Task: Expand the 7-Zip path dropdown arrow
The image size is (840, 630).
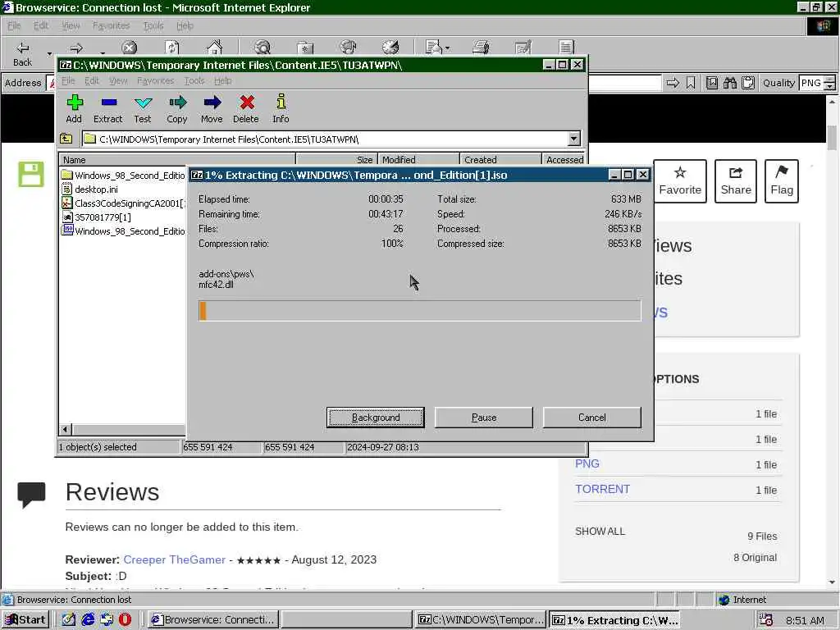Action: click(573, 139)
